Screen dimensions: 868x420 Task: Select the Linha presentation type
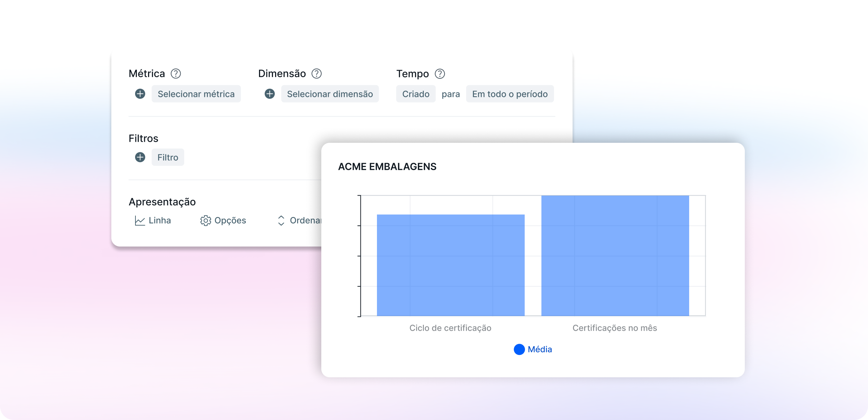click(x=160, y=220)
